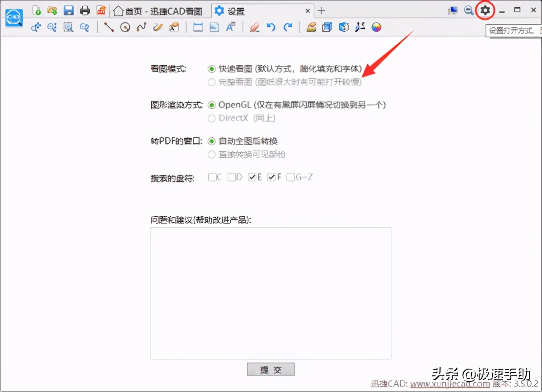Image resolution: width=542 pixels, height=392 pixels.
Task: Select 完整看图 viewing mode
Action: [x=211, y=83]
